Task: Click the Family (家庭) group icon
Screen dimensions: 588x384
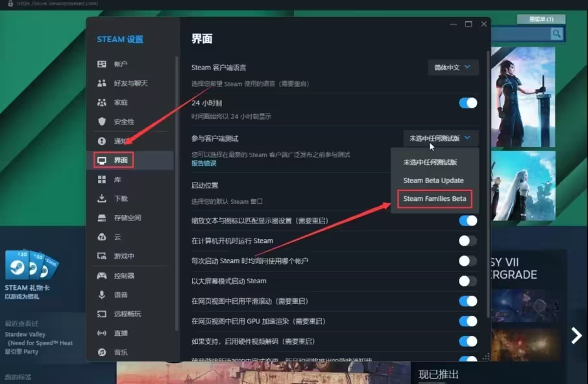Action: 102,103
